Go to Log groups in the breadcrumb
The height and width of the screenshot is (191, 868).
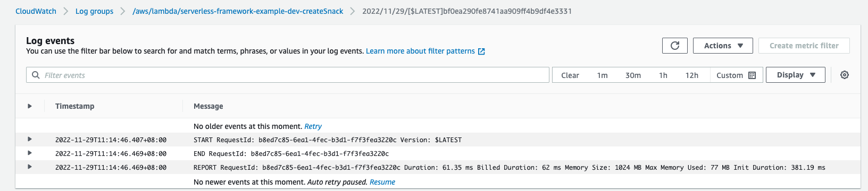(94, 11)
